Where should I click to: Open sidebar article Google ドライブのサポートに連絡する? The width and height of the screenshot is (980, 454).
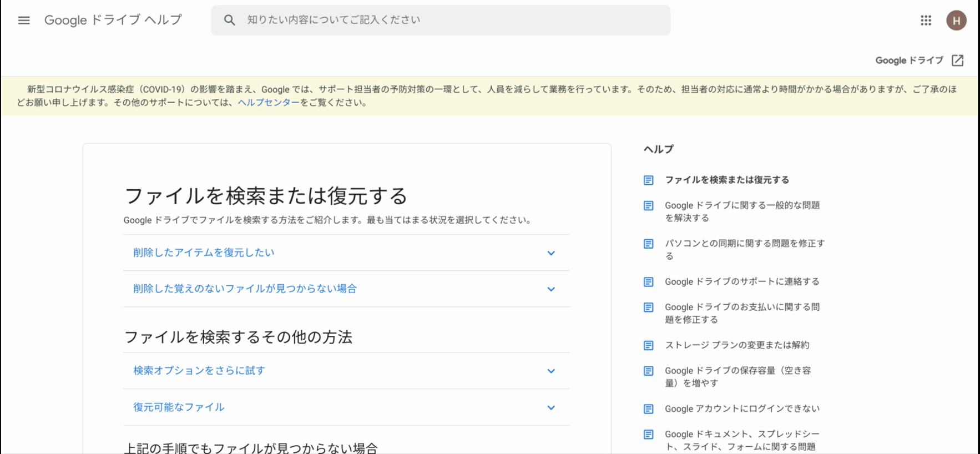(x=742, y=282)
